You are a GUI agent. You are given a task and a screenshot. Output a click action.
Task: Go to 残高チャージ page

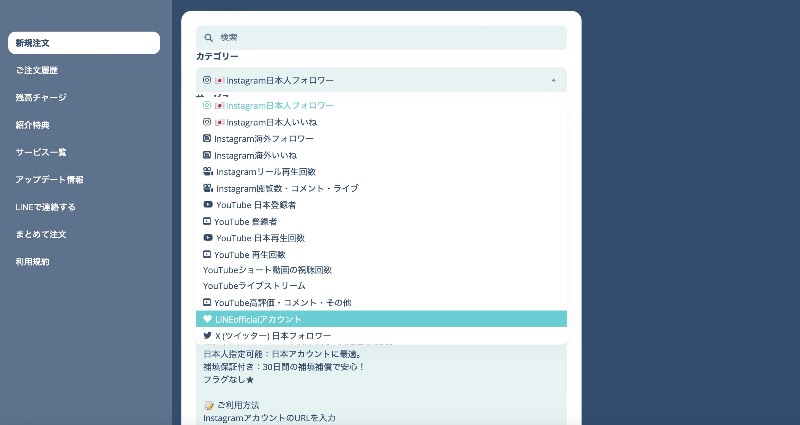(41, 97)
